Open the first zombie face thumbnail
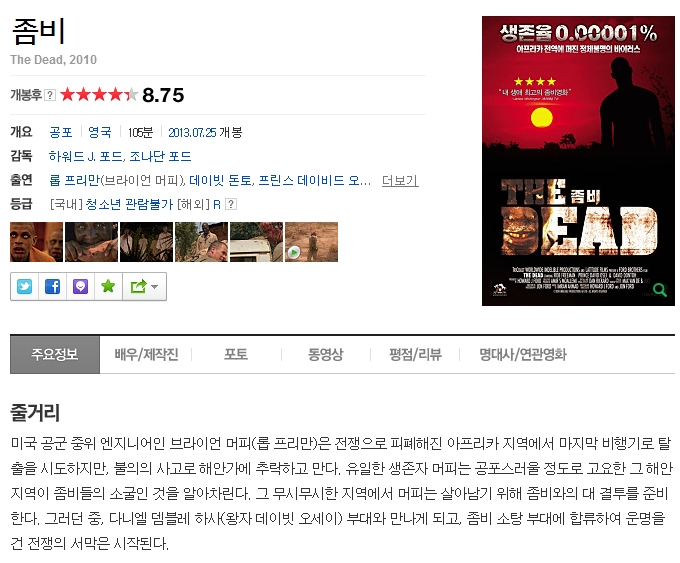 point(36,242)
